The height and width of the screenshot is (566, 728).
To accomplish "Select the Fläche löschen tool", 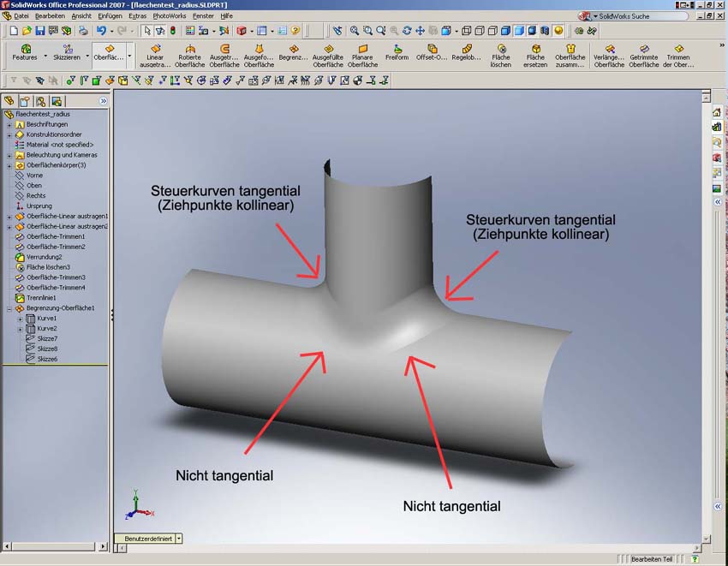I will point(501,57).
